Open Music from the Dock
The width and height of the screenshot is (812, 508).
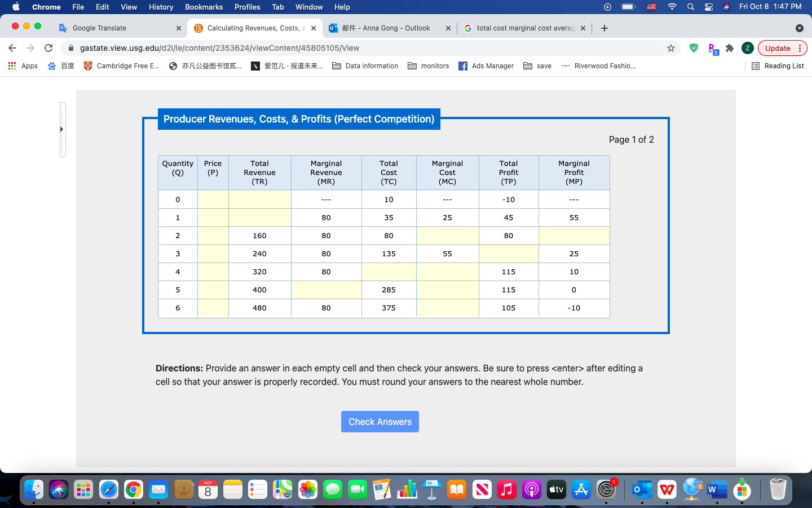[506, 490]
